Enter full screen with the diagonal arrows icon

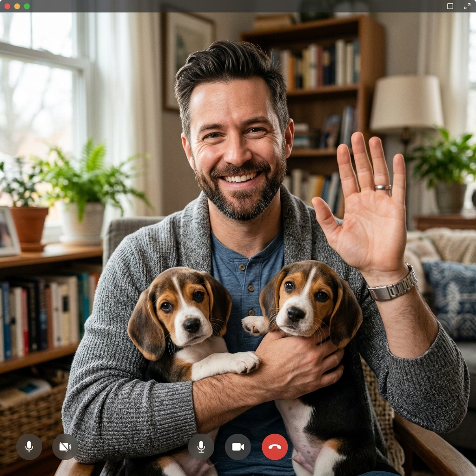(467, 7)
